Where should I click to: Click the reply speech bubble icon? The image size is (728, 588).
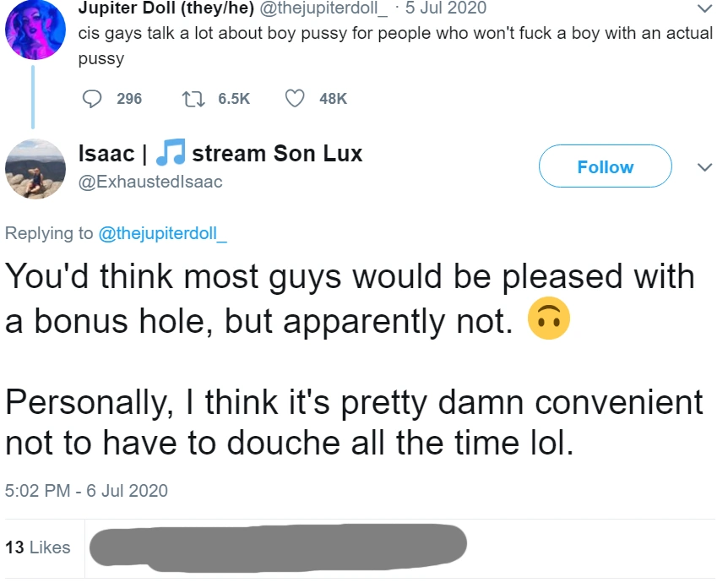[x=92, y=99]
